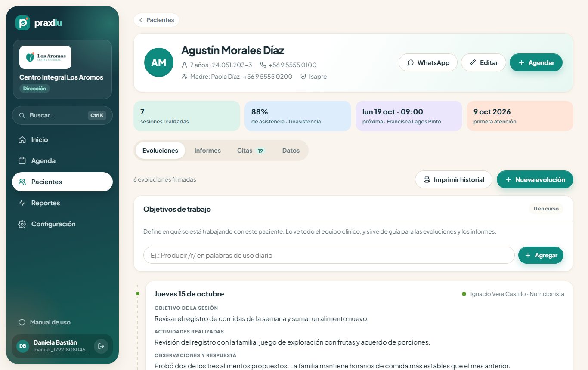The width and height of the screenshot is (588, 370).
Task: Click the Objetivos de trabajo heading
Action: pos(177,210)
